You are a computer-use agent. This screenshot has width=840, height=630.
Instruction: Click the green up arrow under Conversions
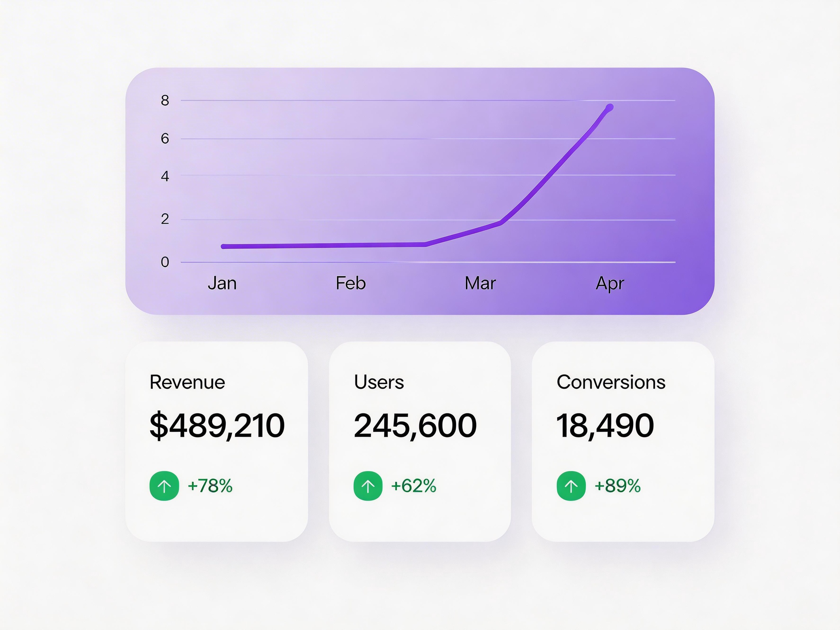(x=571, y=486)
